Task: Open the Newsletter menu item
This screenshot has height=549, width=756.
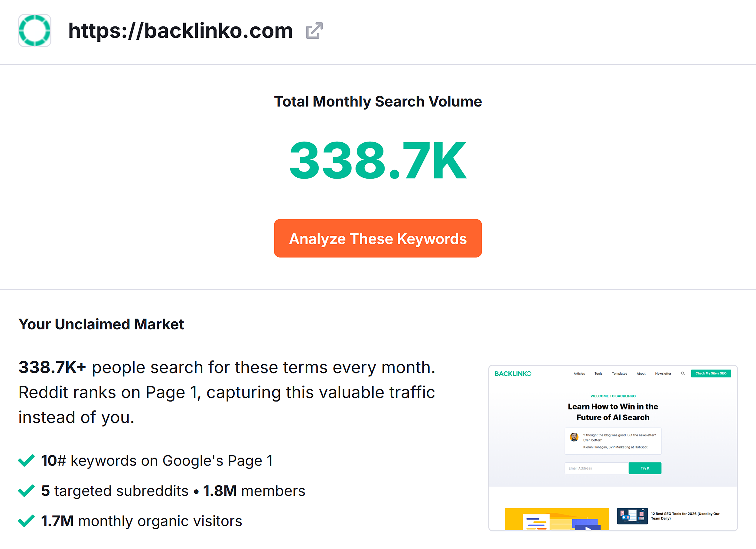Action: coord(663,373)
